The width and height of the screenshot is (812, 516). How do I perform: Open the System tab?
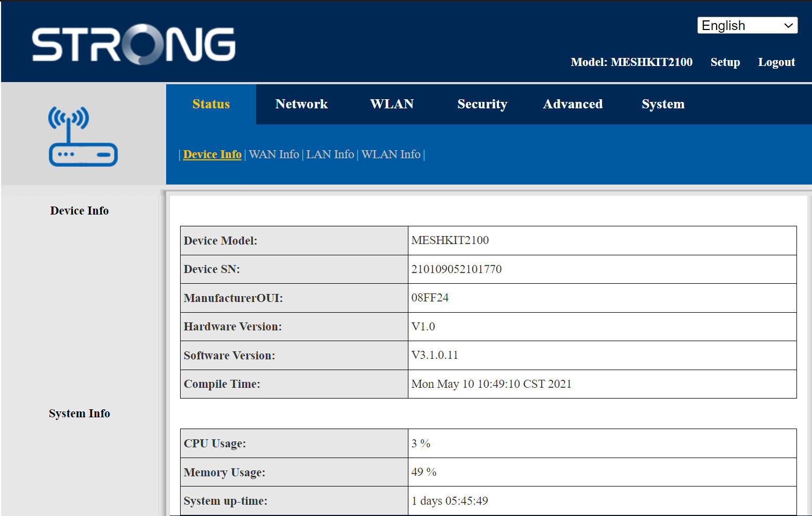[663, 104]
